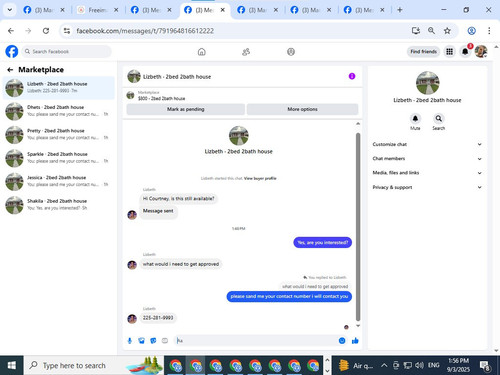Choose a sticker from the sticker icon

point(153,341)
